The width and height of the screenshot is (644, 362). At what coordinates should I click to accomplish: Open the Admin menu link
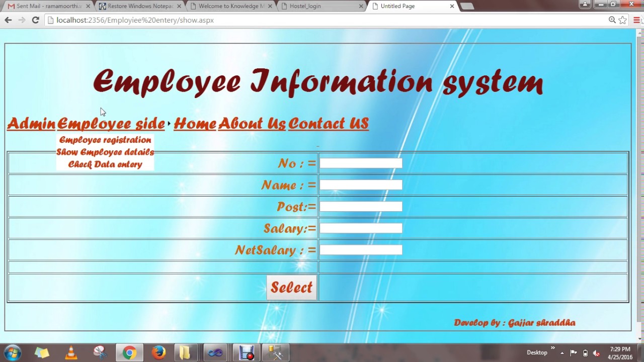click(31, 124)
